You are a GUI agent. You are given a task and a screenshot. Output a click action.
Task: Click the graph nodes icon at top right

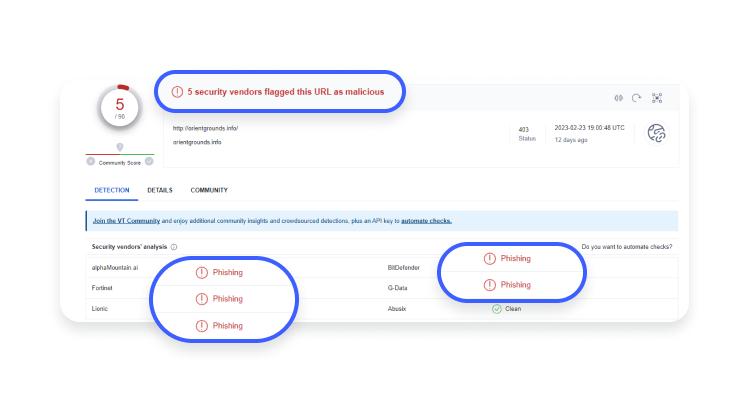click(x=657, y=98)
